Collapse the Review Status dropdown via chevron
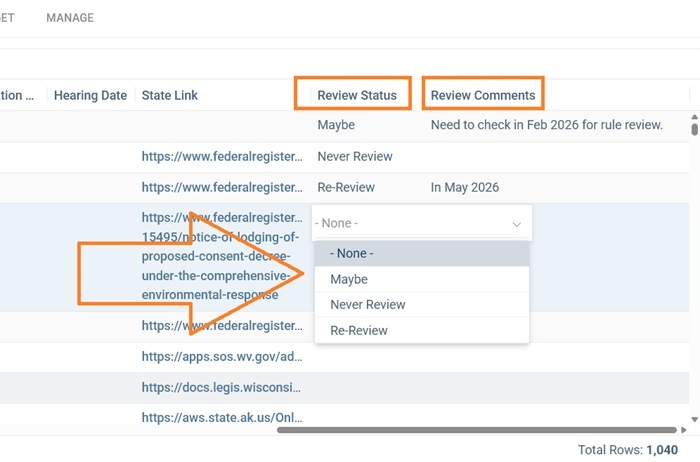Screen dimensions: 700x462 click(x=517, y=224)
